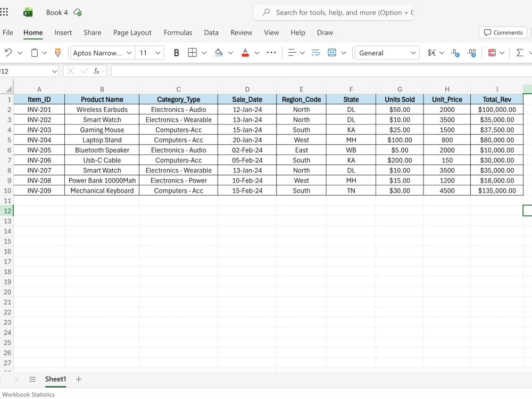Select the Wireless Earbuds cell

click(102, 110)
